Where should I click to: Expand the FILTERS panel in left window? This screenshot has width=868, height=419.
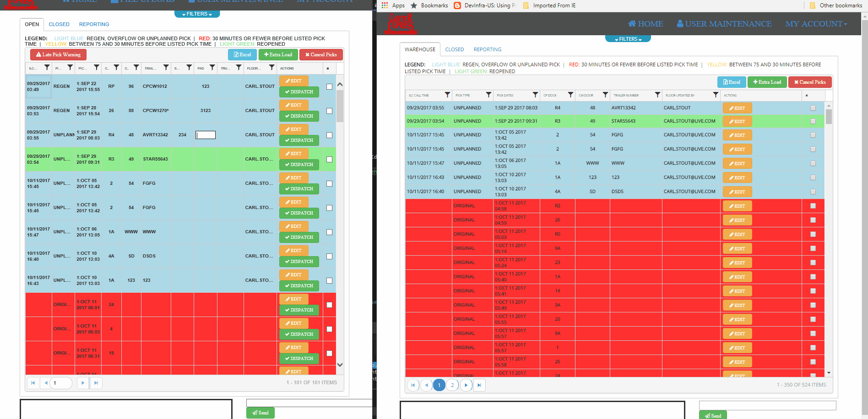coord(197,14)
